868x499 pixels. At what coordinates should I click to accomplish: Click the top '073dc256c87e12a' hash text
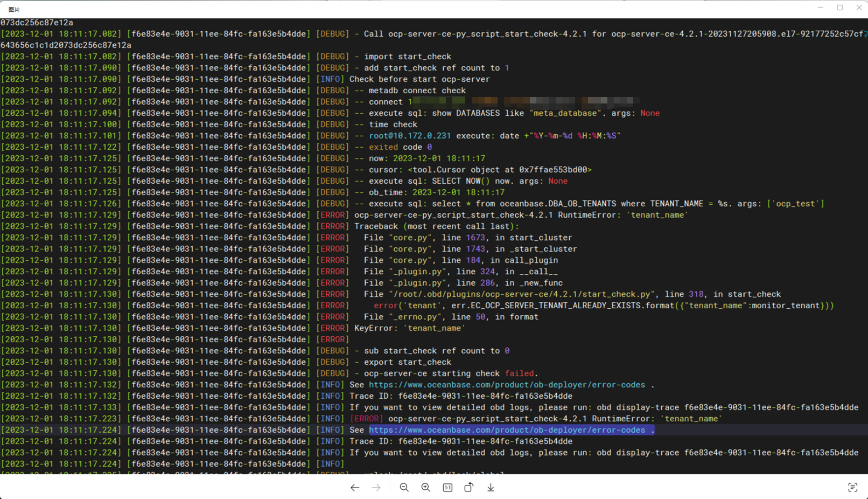pyautogui.click(x=37, y=23)
